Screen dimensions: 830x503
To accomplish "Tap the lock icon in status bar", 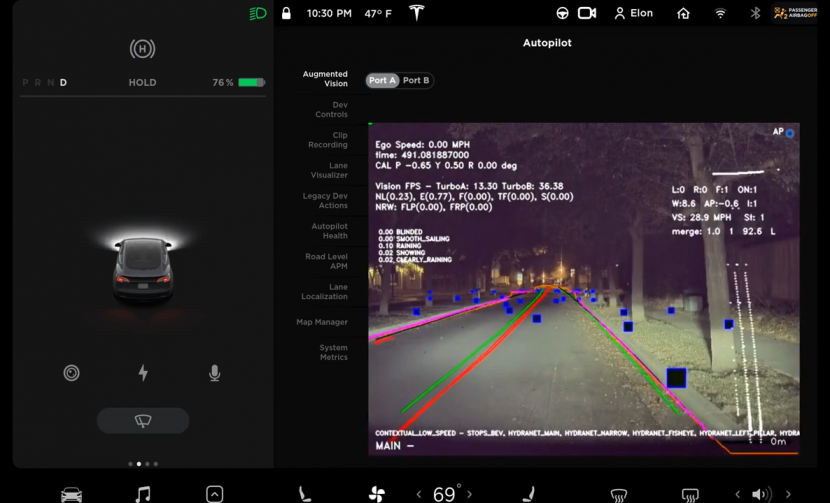I will 286,13.
